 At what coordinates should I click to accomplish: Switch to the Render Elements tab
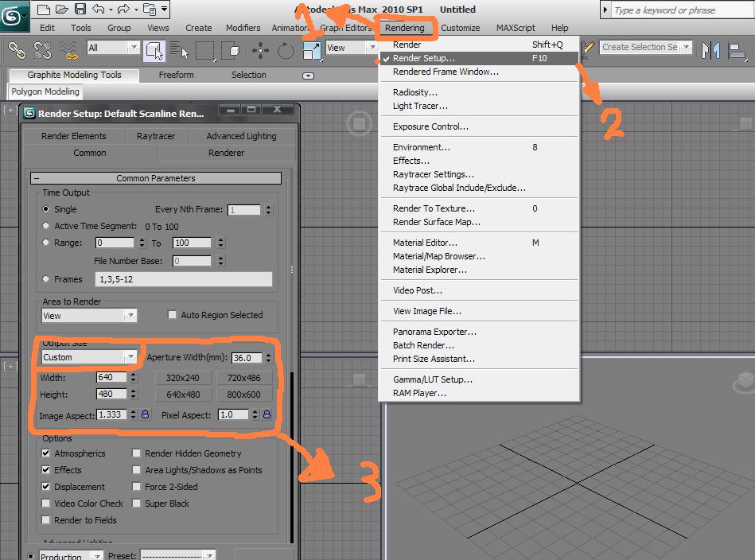[x=74, y=136]
